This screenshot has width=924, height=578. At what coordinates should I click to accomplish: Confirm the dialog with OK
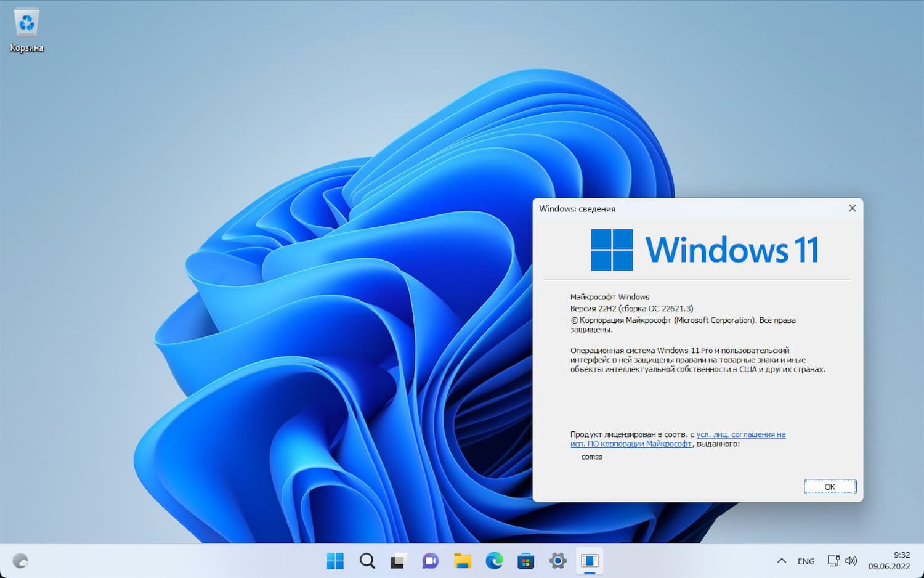(x=830, y=486)
